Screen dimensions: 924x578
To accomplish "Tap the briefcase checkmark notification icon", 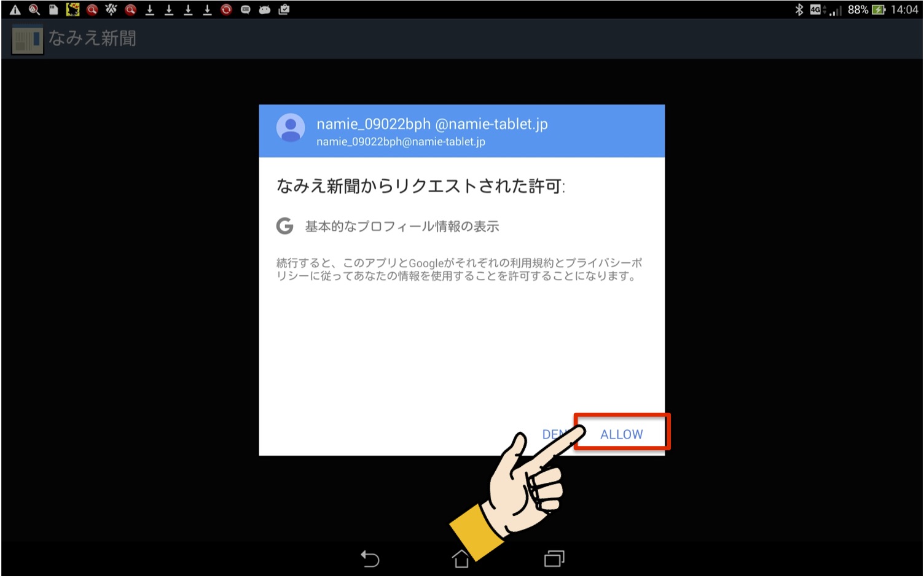I will (x=284, y=10).
